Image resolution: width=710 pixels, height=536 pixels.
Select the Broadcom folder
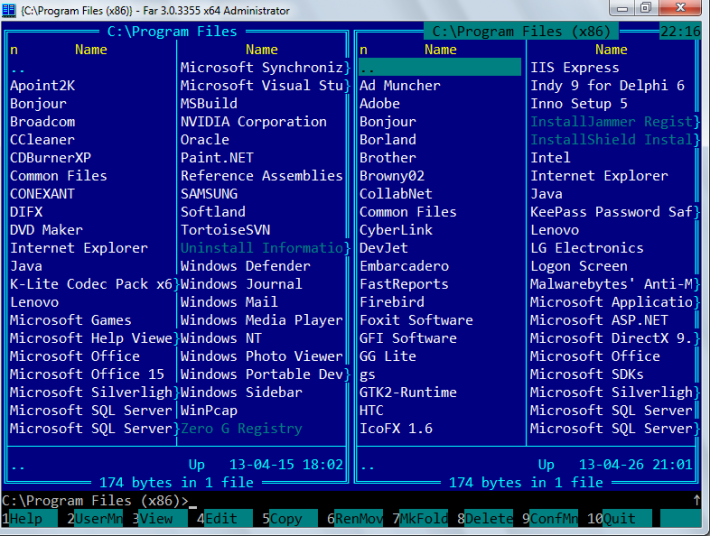pyautogui.click(x=43, y=122)
